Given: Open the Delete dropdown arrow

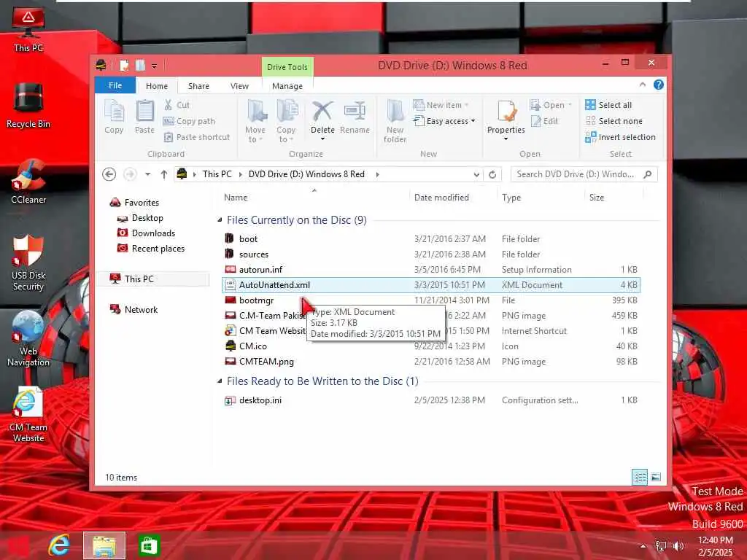Looking at the screenshot, I should 322,139.
